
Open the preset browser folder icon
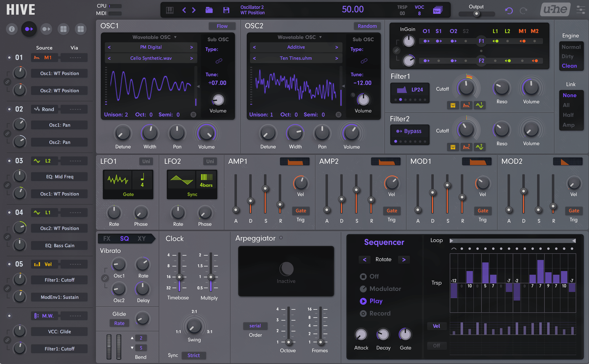pos(209,10)
